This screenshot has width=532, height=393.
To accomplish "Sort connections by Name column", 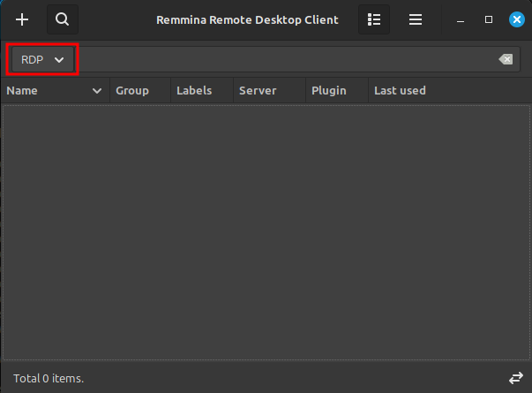I will pyautogui.click(x=55, y=91).
